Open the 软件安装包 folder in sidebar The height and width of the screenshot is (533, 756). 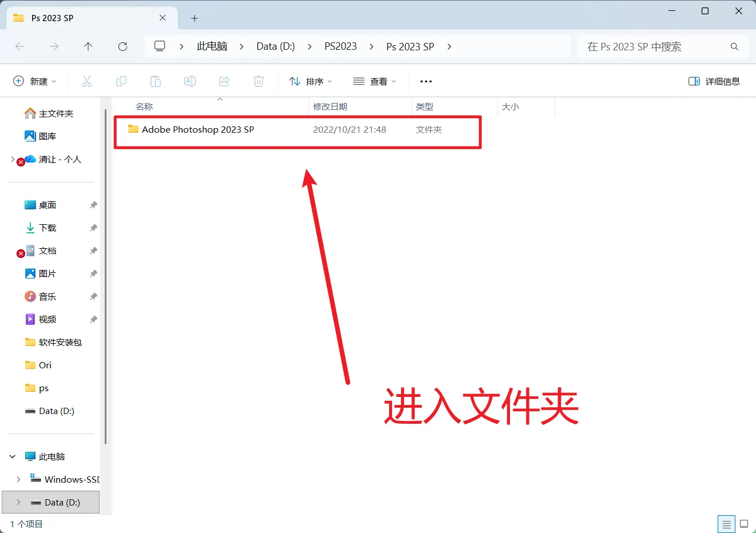coord(52,342)
